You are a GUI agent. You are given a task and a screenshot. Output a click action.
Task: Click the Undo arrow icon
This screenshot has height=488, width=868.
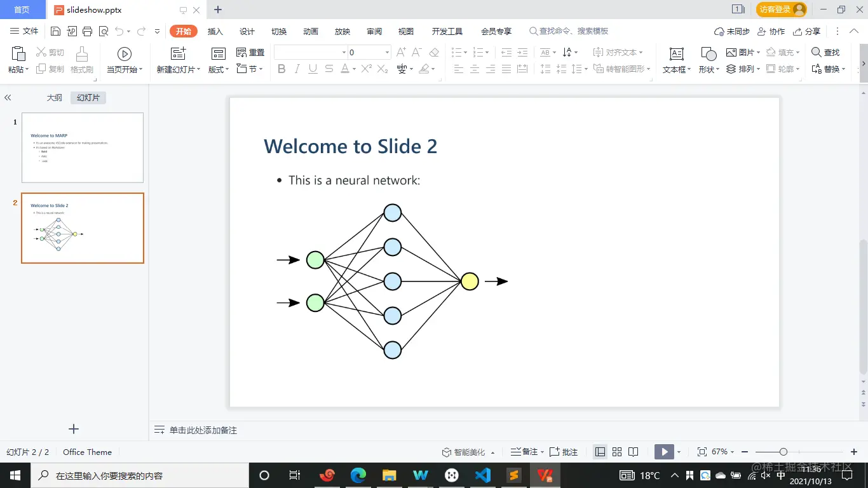coord(119,31)
